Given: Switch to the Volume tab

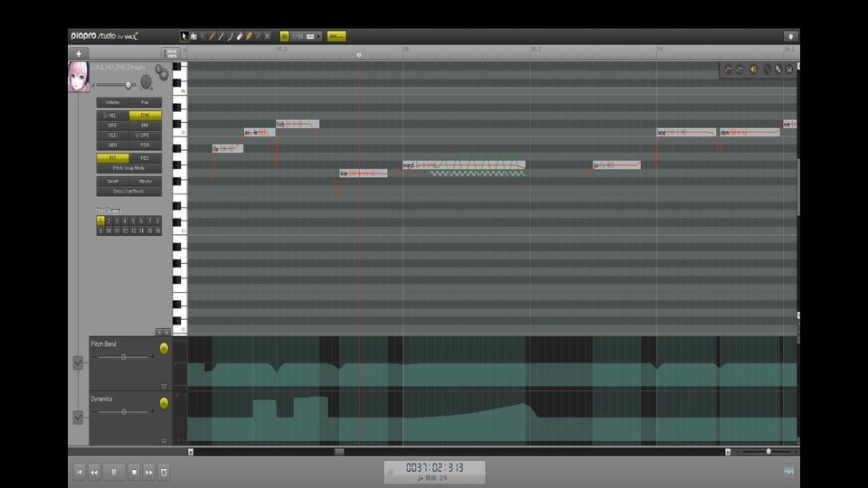Looking at the screenshot, I should (x=112, y=102).
